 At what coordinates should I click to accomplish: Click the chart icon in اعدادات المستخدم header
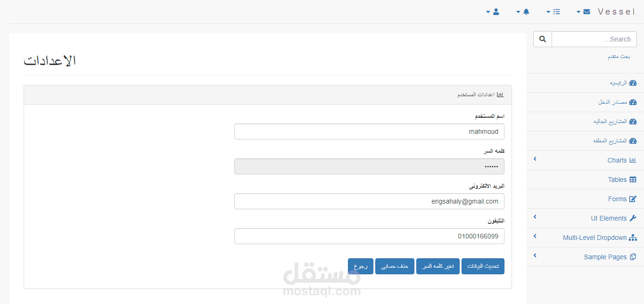click(x=500, y=95)
